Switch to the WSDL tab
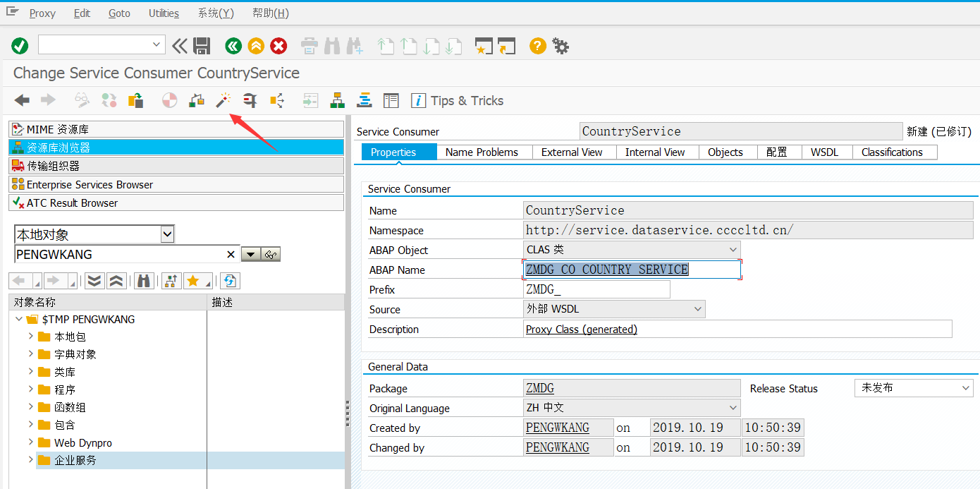The height and width of the screenshot is (489, 980). tap(825, 152)
